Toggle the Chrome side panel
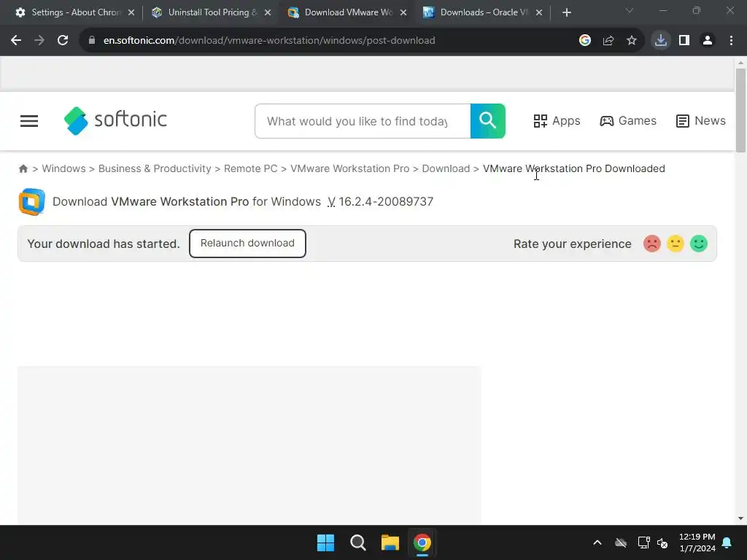This screenshot has height=560, width=747. [684, 41]
